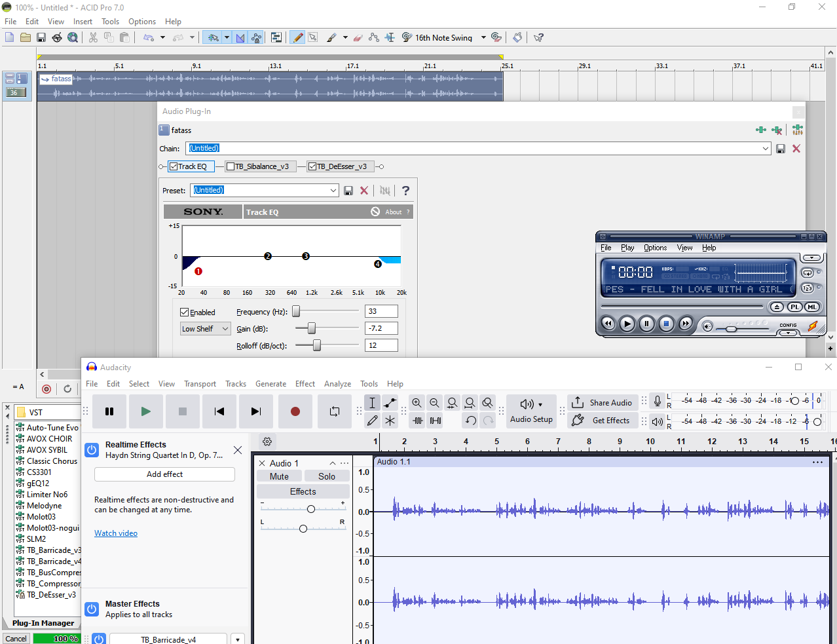Select Audacity's Draw pencil tool
The height and width of the screenshot is (644, 837).
pos(372,421)
